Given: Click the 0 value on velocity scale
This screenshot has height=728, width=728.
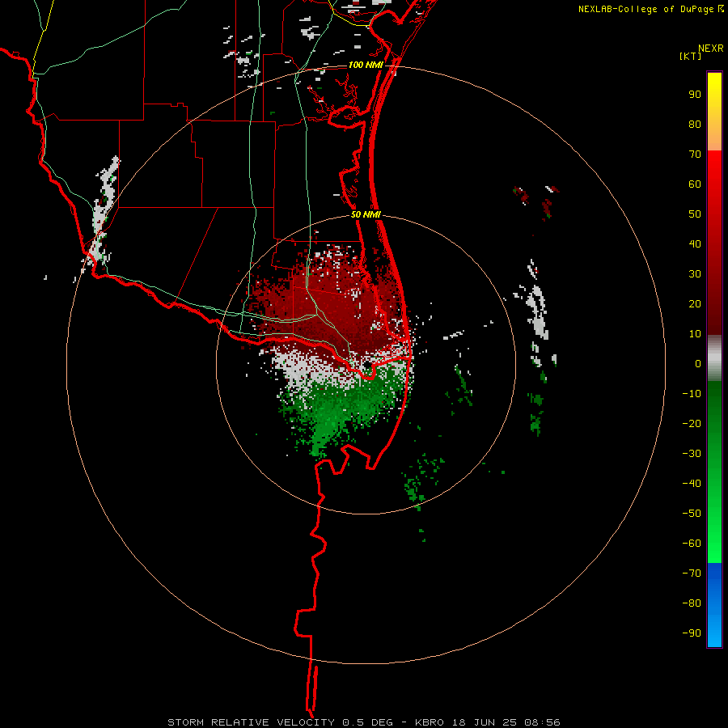Looking at the screenshot, I should tap(698, 364).
